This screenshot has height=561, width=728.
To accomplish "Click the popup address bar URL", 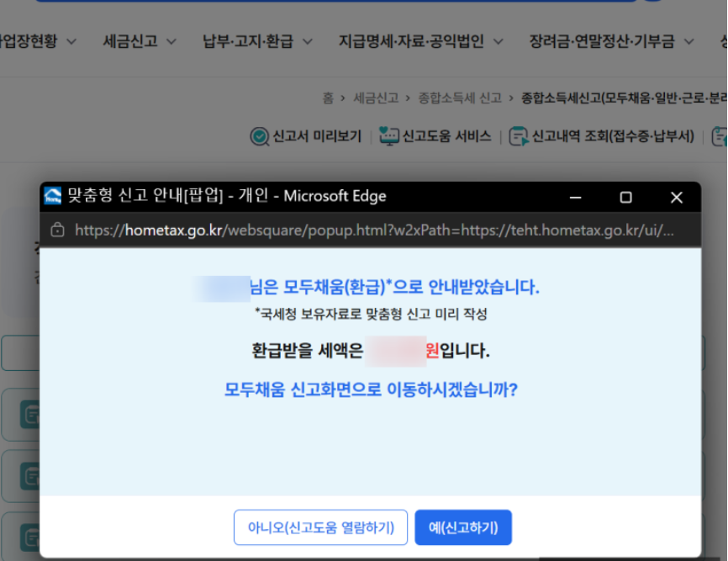I will click(x=374, y=230).
